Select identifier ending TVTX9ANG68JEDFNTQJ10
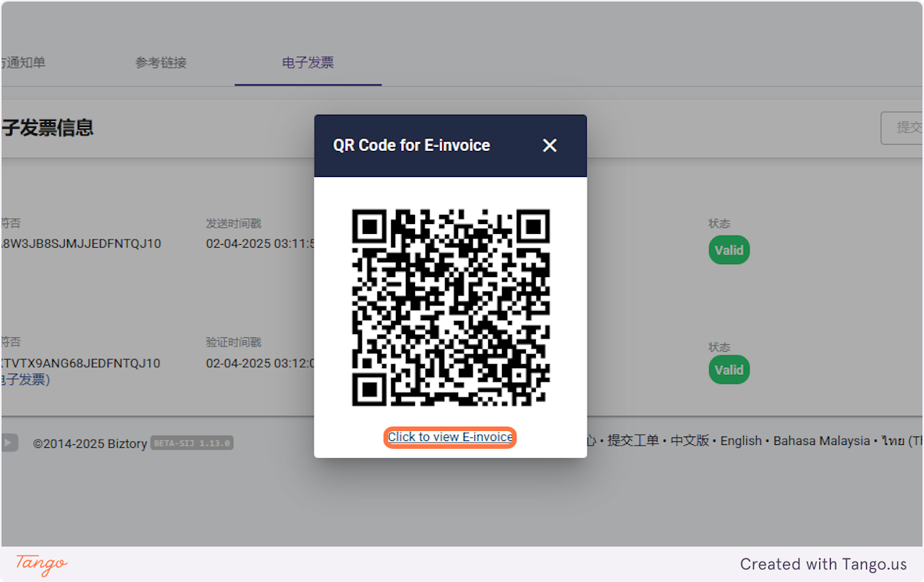This screenshot has width=924, height=582. [80, 363]
